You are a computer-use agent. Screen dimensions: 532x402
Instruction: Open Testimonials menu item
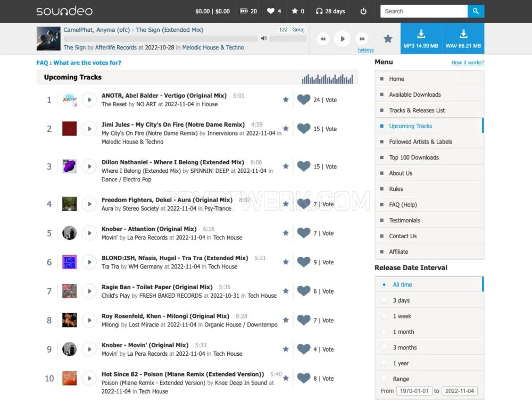click(x=429, y=220)
